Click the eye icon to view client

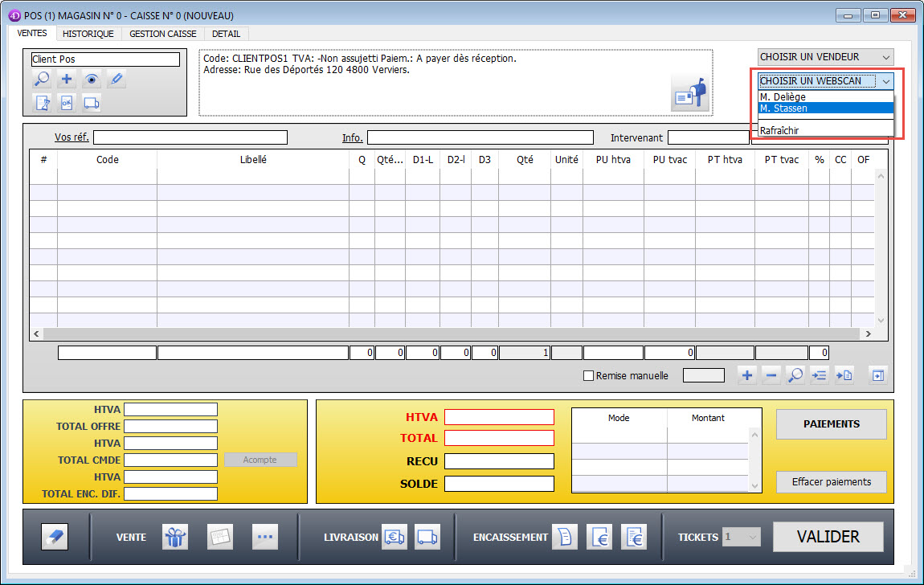tap(92, 79)
